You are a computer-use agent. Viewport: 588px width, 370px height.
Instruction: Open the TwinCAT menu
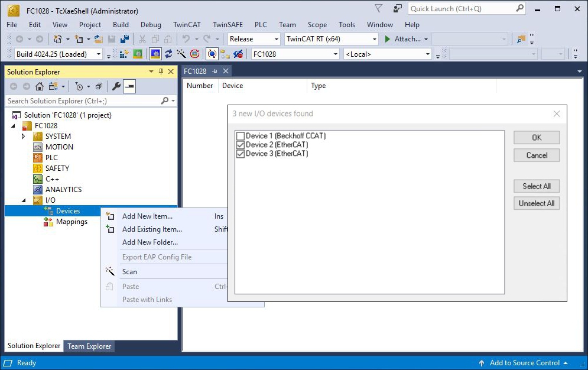187,25
